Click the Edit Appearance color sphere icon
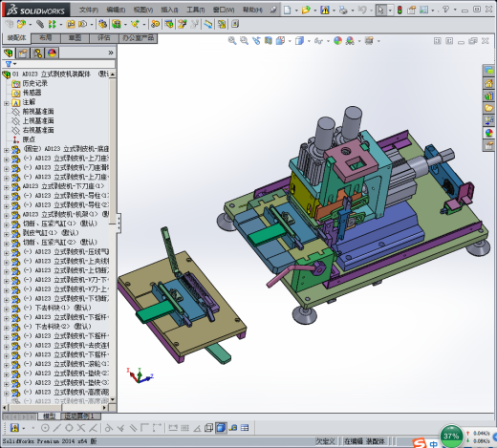Screen dimensions: 497x448 tap(337, 41)
